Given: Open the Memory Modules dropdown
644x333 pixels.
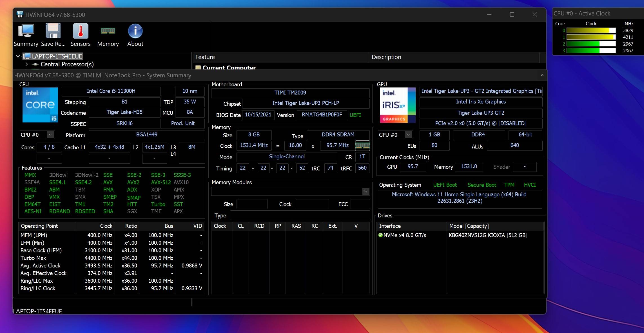Looking at the screenshot, I should [x=366, y=191].
